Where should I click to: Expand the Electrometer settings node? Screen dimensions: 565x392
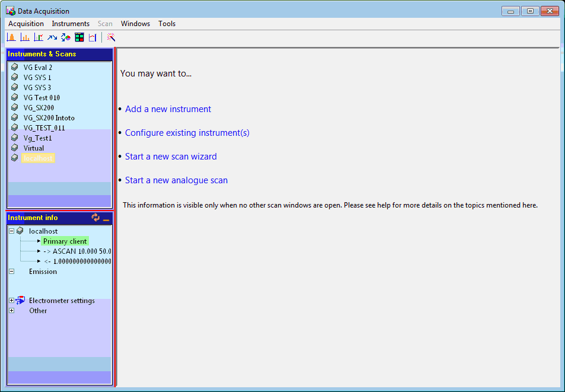pos(12,301)
